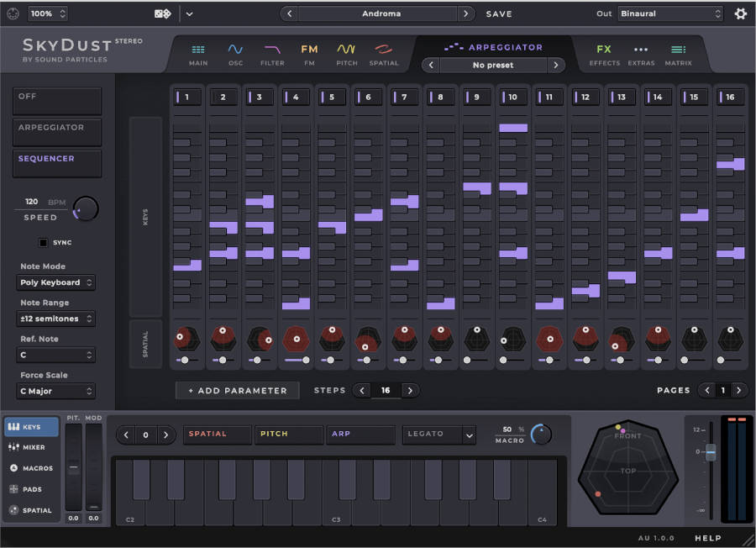
Task: Open the HELP link
Action: pos(710,538)
